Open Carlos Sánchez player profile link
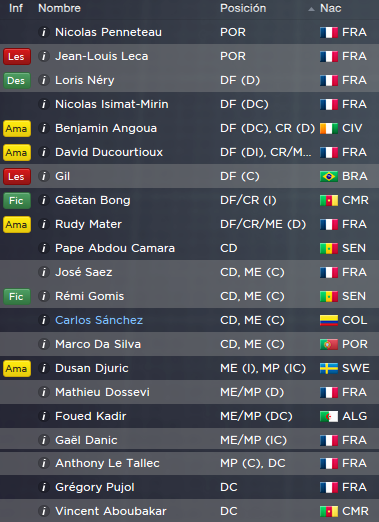The width and height of the screenshot is (379, 522). [99, 320]
